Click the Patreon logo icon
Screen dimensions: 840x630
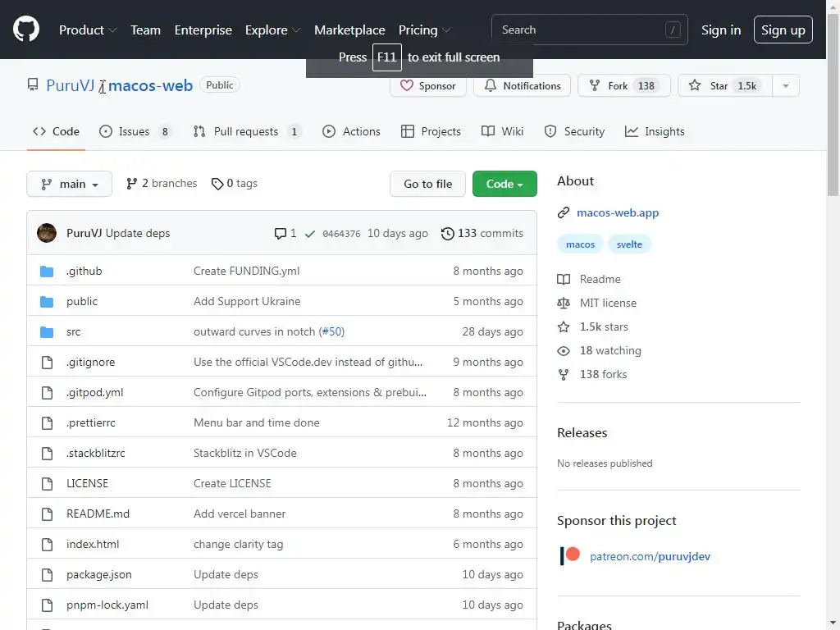pyautogui.click(x=570, y=555)
